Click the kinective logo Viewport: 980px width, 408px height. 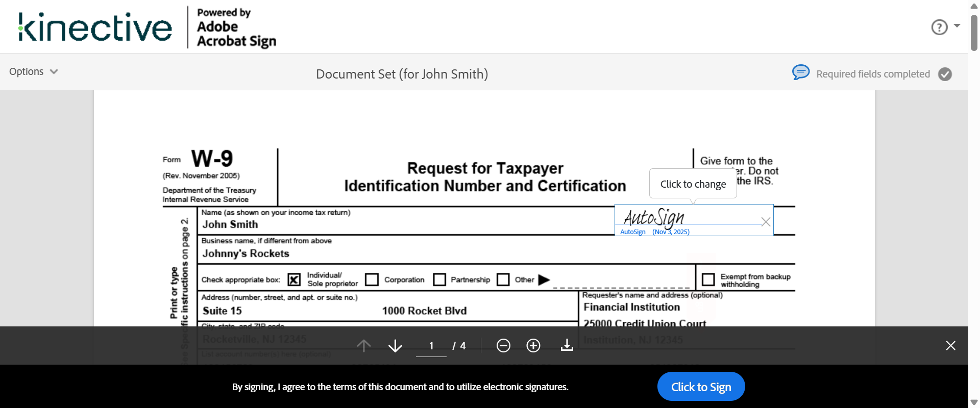(x=95, y=27)
